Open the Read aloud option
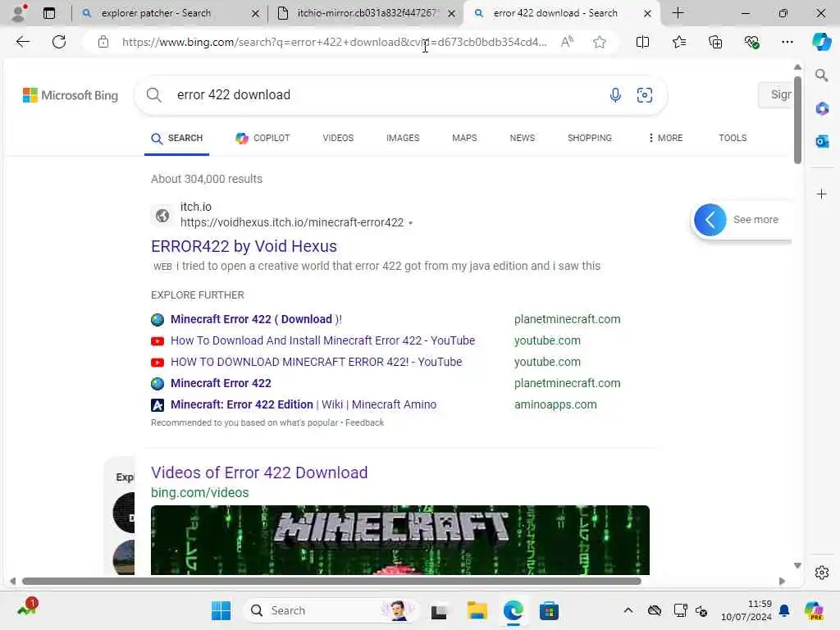 coord(567,42)
